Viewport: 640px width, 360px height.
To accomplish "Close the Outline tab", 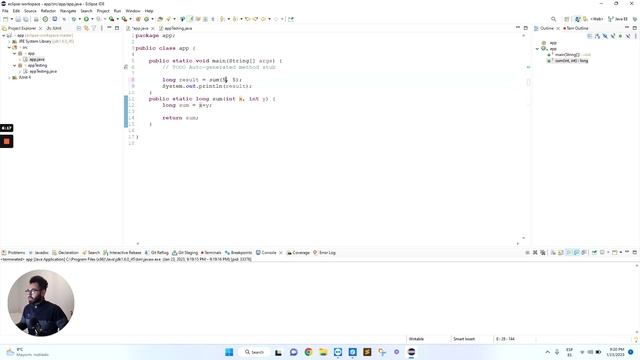I will pyautogui.click(x=558, y=28).
